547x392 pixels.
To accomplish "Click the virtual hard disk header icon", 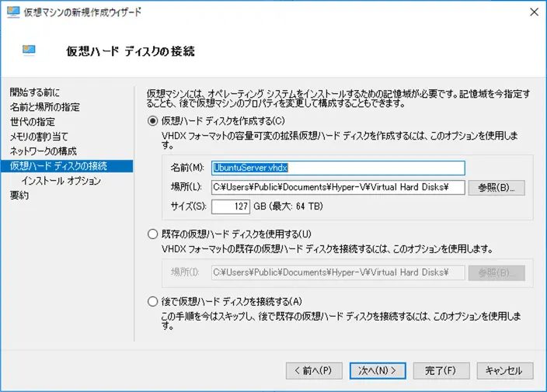I will point(29,50).
